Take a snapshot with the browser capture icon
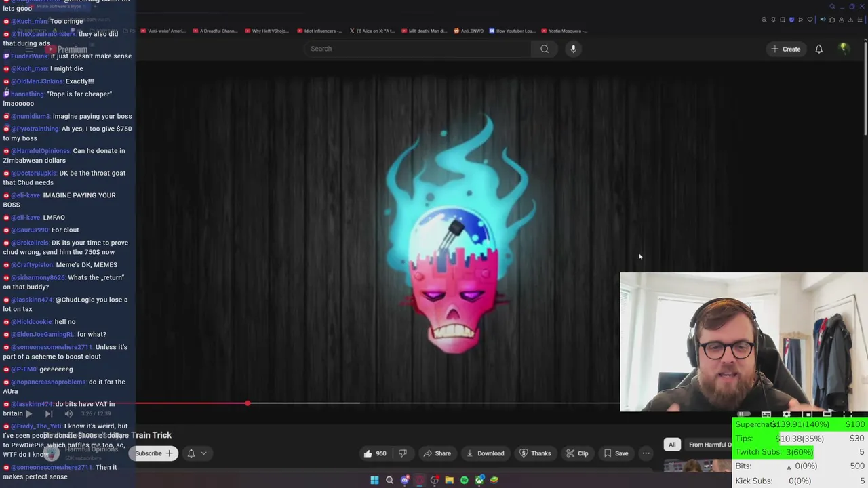 (783, 20)
